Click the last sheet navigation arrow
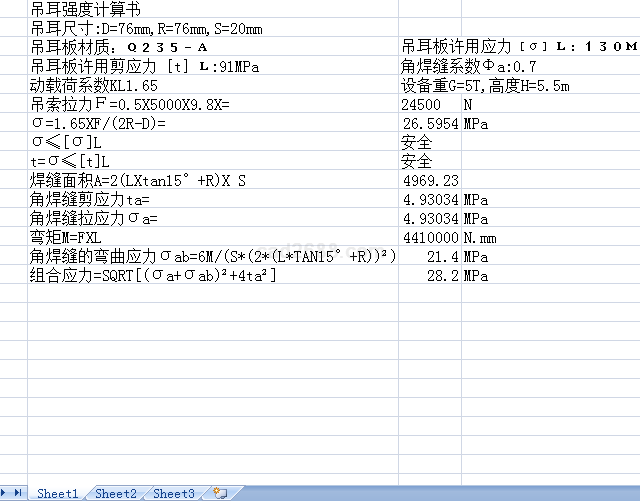The image size is (640, 501). [x=19, y=493]
